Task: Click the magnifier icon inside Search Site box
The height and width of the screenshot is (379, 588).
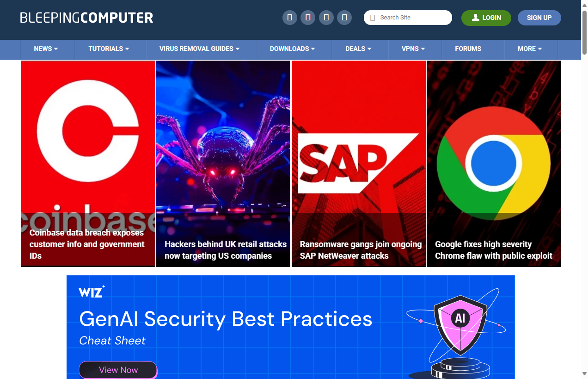Action: coord(373,18)
